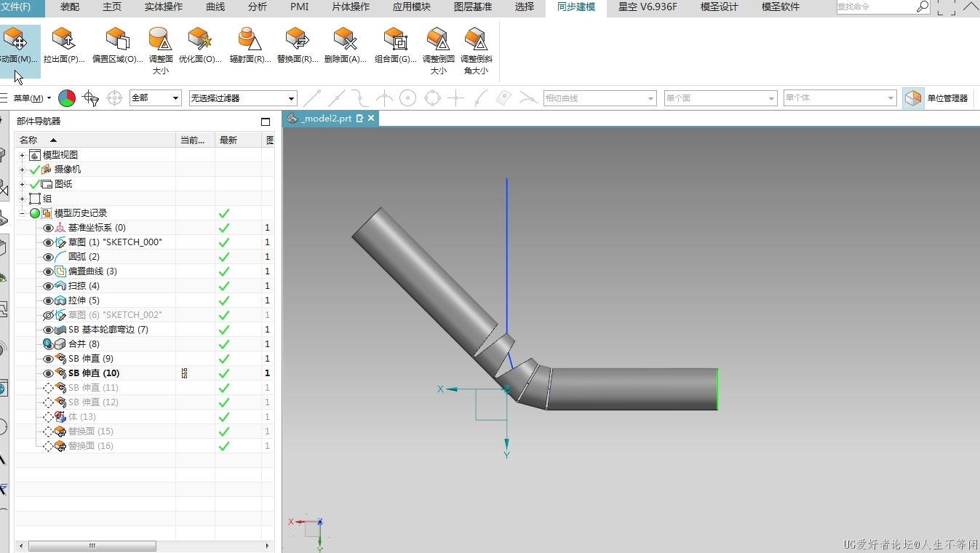Expand the 摄像机 tree node
980x553 pixels.
(22, 170)
